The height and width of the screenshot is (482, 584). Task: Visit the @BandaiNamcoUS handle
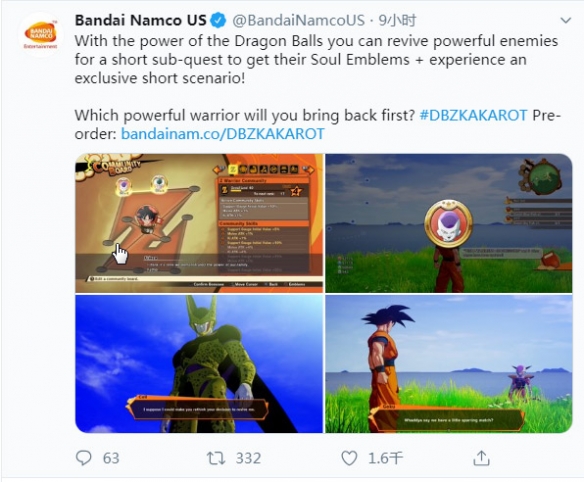[x=298, y=20]
